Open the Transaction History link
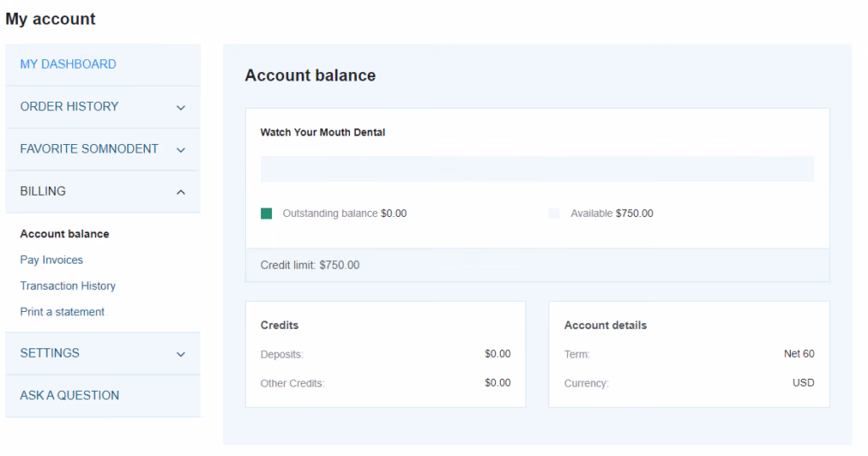The height and width of the screenshot is (456, 868). click(x=68, y=286)
